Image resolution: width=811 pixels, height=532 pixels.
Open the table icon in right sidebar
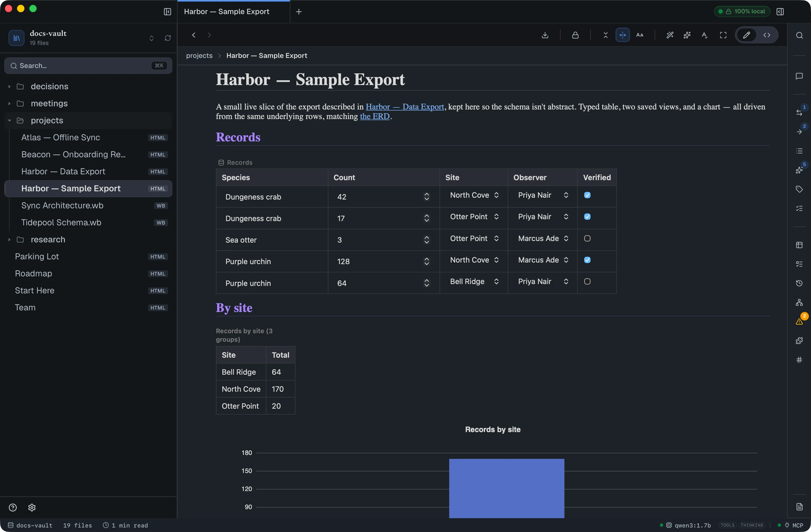point(799,245)
